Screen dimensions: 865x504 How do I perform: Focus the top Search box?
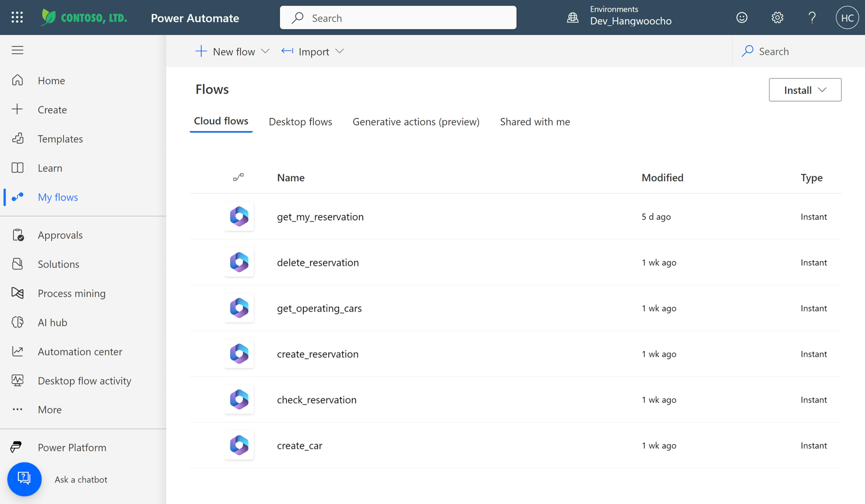tap(398, 17)
